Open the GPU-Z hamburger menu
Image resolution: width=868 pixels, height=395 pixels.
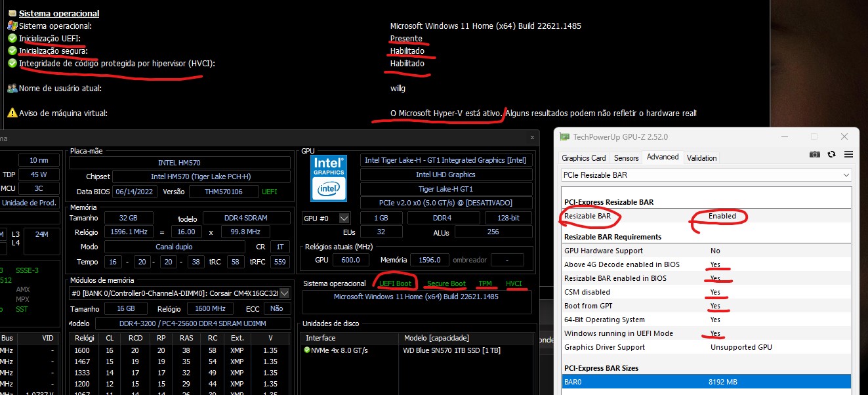pyautogui.click(x=848, y=154)
